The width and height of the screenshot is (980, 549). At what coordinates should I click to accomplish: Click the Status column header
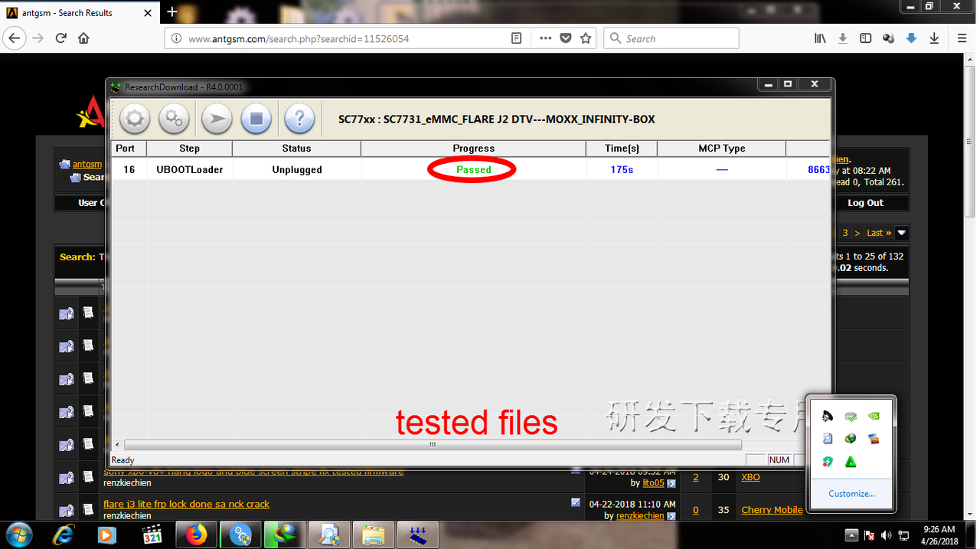(297, 149)
